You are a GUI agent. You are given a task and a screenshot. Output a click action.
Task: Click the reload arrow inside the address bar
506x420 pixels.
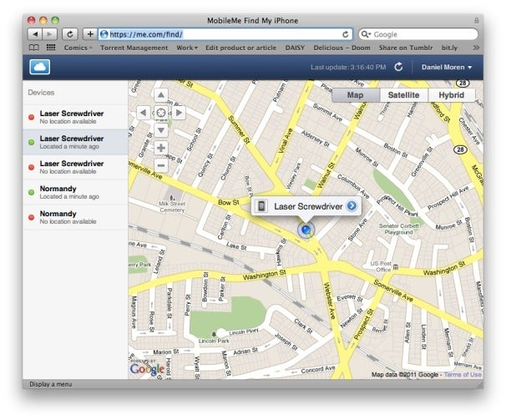(346, 34)
